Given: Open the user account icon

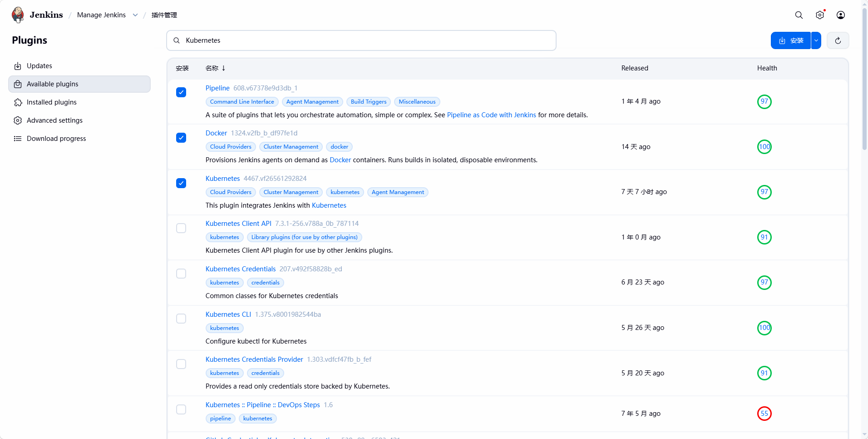Looking at the screenshot, I should (841, 15).
